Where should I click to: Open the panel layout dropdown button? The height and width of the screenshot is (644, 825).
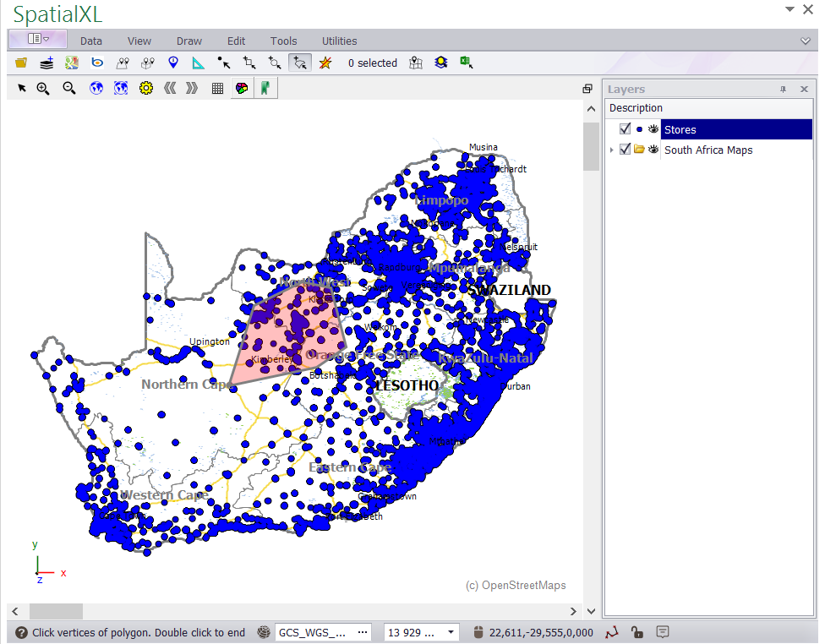38,39
